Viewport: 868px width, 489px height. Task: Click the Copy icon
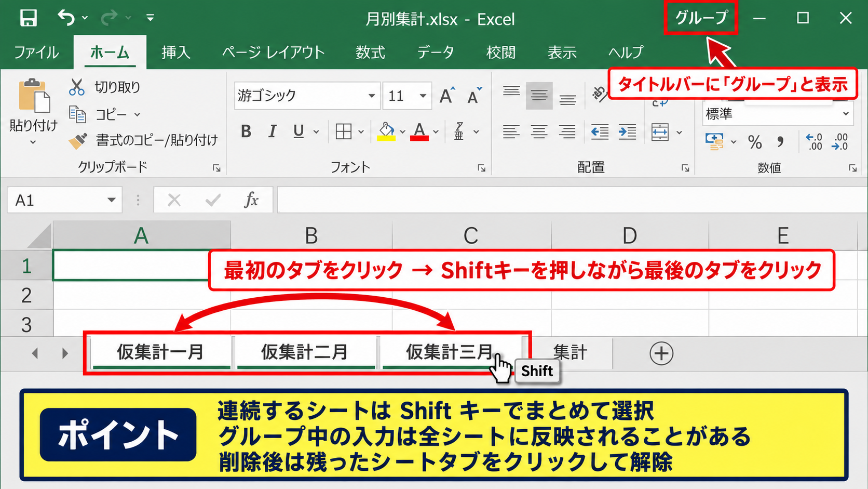pyautogui.click(x=77, y=114)
